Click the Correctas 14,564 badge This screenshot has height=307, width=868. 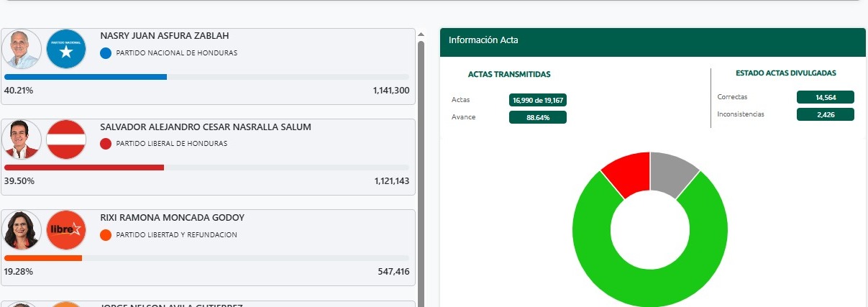coord(825,97)
